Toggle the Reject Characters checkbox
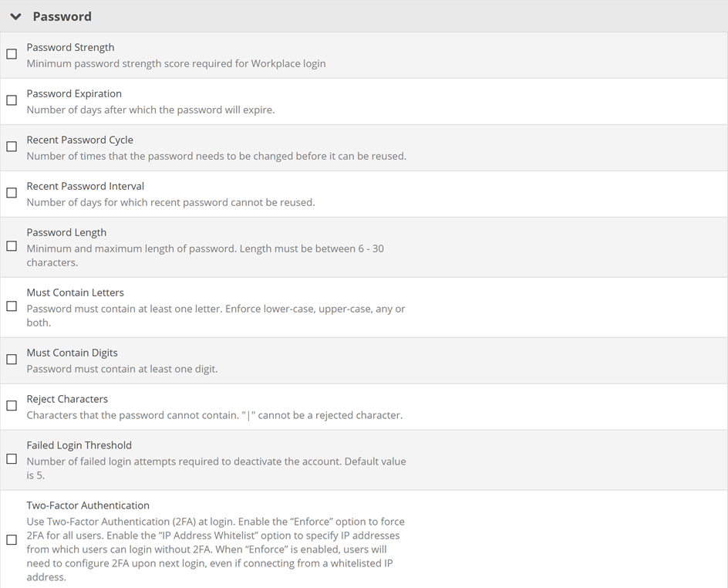 (x=12, y=406)
